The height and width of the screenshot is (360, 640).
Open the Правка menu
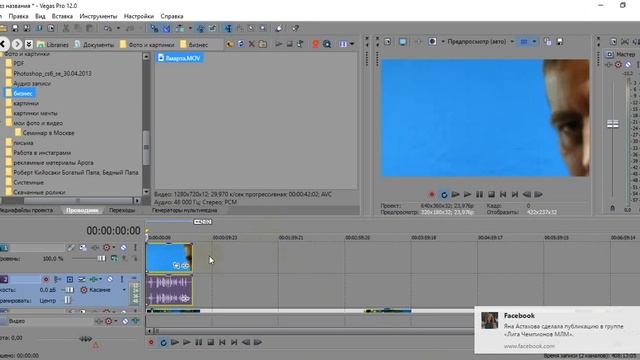point(18,16)
